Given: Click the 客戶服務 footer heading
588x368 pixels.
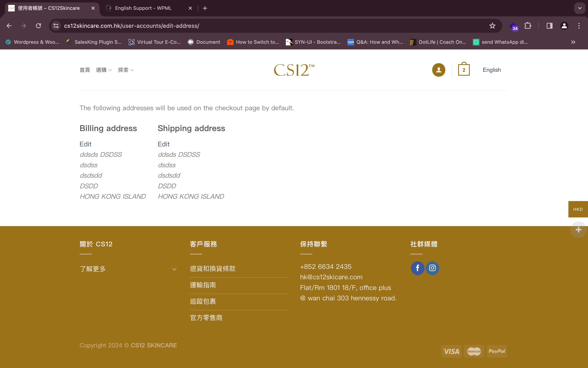Looking at the screenshot, I should click(203, 244).
